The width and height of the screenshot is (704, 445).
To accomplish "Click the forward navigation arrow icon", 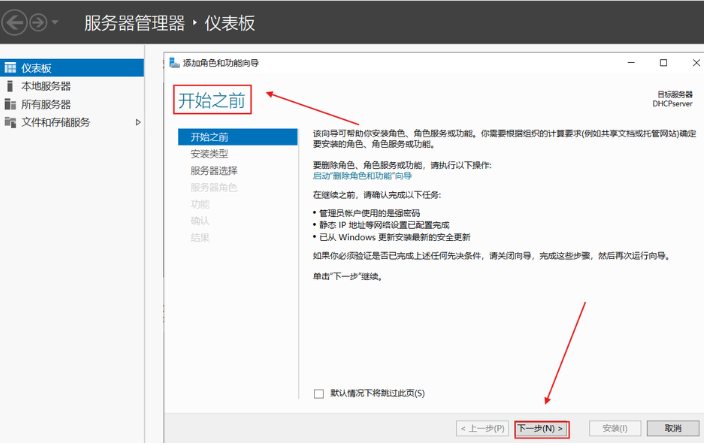I will tap(38, 21).
